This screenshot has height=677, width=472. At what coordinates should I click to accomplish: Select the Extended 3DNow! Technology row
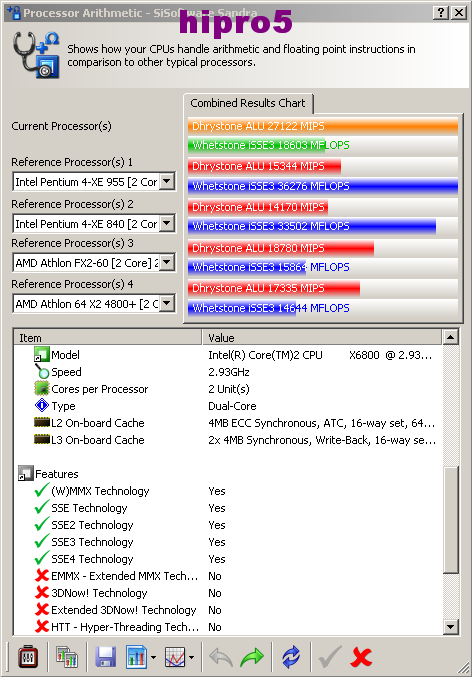tap(228, 610)
